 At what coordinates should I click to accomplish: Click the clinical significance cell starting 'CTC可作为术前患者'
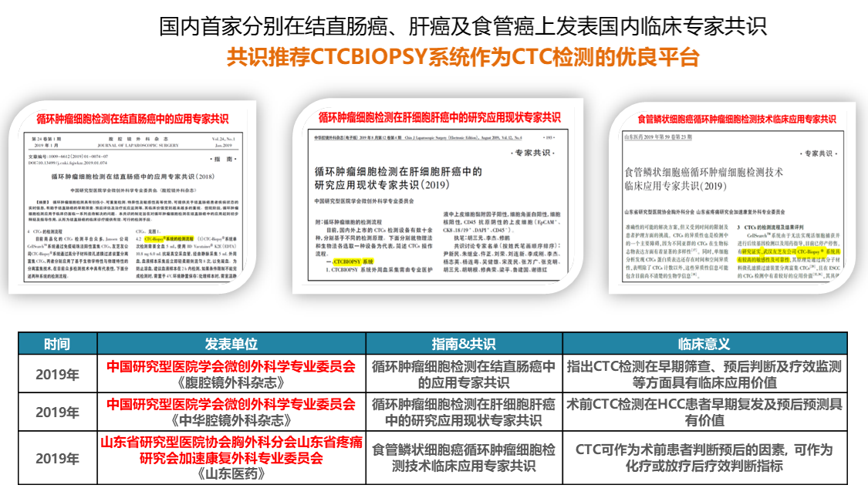point(704,458)
